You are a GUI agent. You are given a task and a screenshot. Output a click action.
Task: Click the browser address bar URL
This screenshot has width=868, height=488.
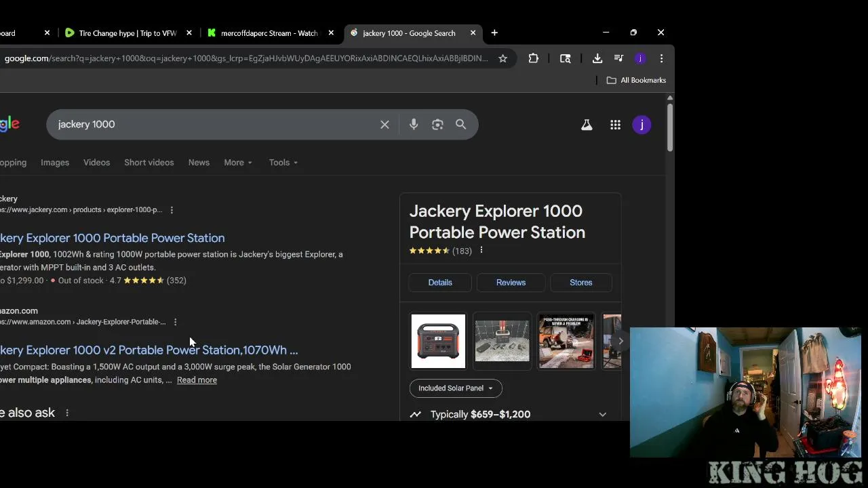tap(246, 58)
